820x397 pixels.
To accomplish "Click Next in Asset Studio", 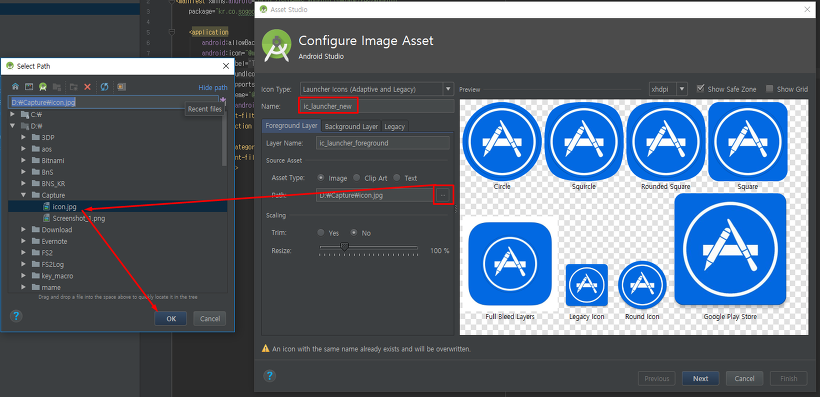I will click(x=700, y=379).
